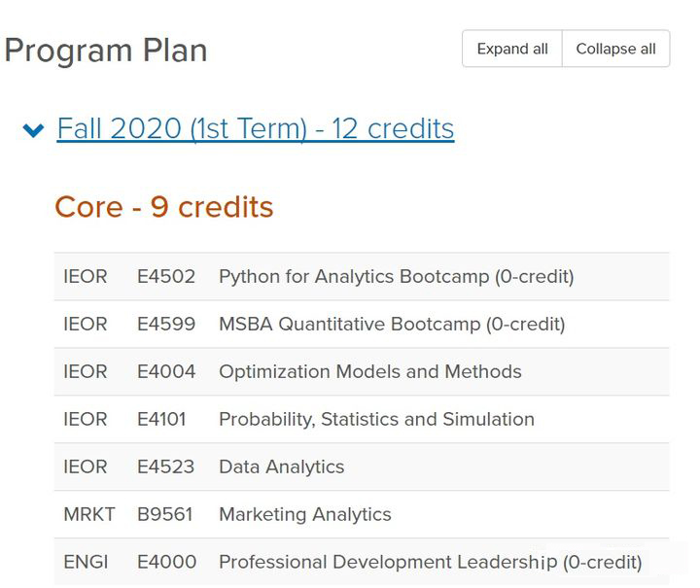The height and width of the screenshot is (588, 700).
Task: Click the Program Plan heading
Action: 106,51
